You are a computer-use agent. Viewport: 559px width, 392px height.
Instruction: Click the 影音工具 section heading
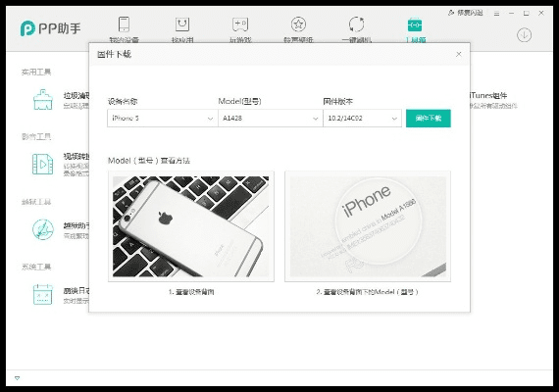(36, 137)
